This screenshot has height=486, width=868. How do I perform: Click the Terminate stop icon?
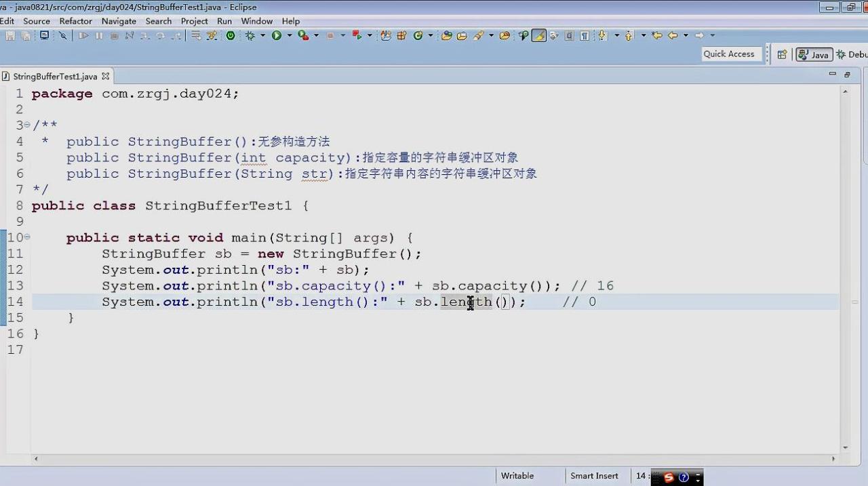click(114, 35)
